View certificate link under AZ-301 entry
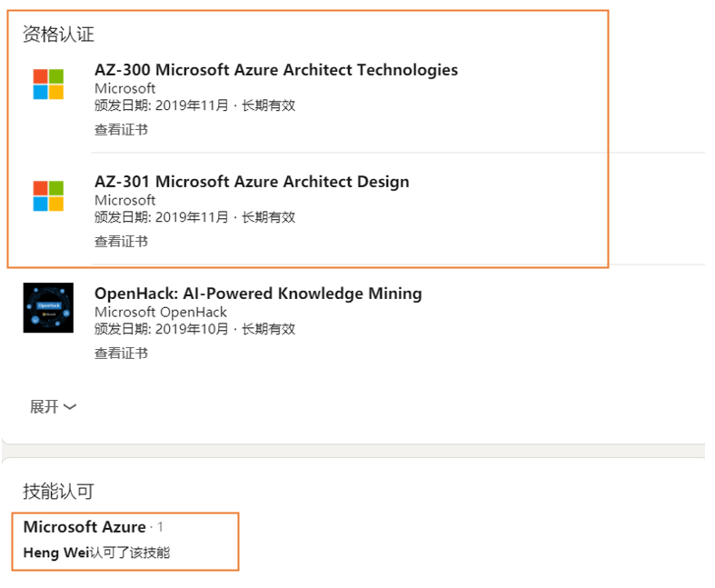 (x=121, y=242)
